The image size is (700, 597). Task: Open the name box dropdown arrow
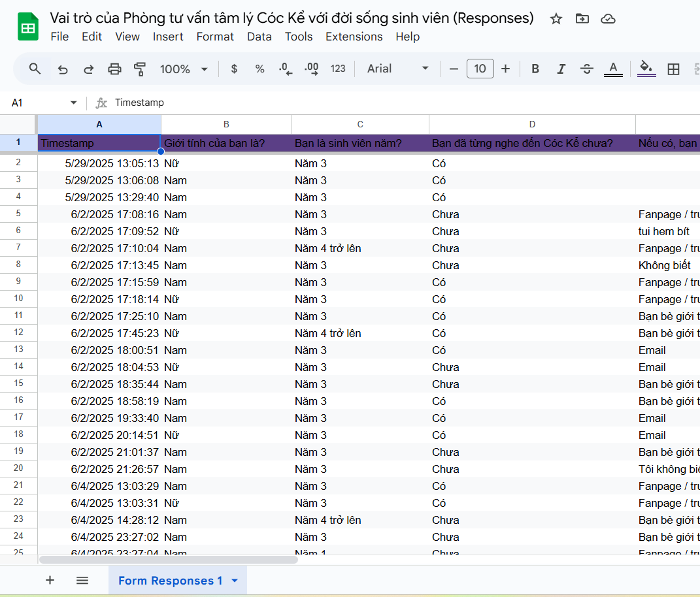coord(74,103)
